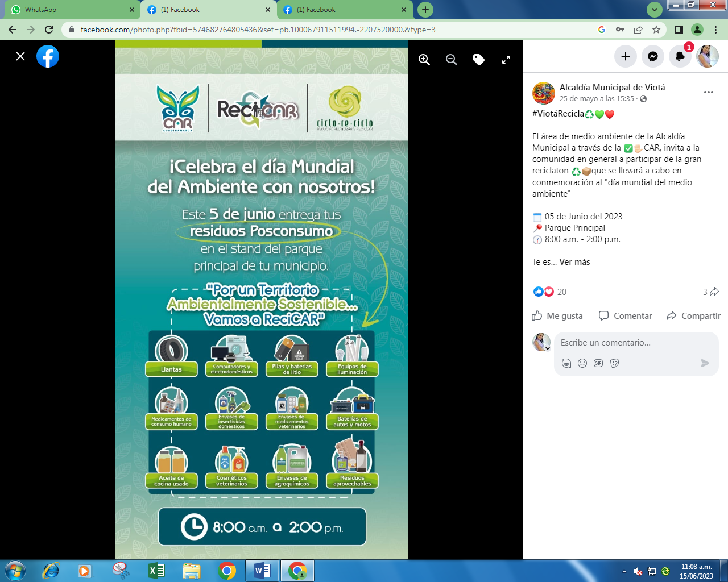
Task: Switch to the WhatsApp tab
Action: [72, 10]
